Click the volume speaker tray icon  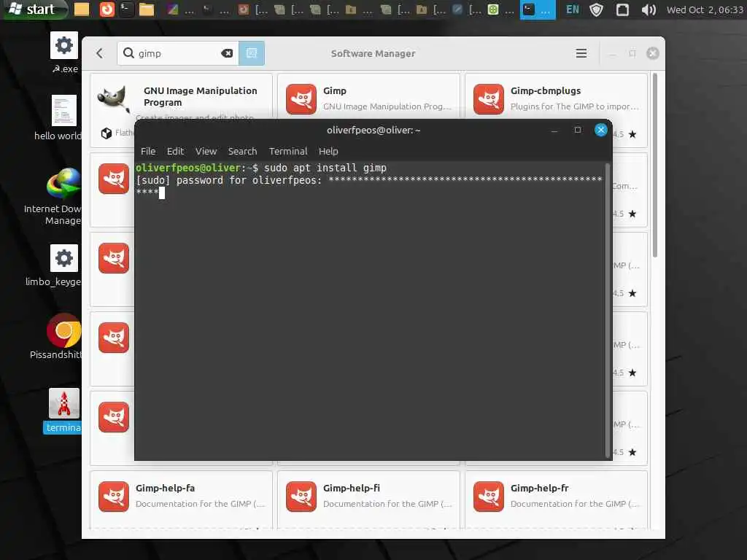(649, 9)
